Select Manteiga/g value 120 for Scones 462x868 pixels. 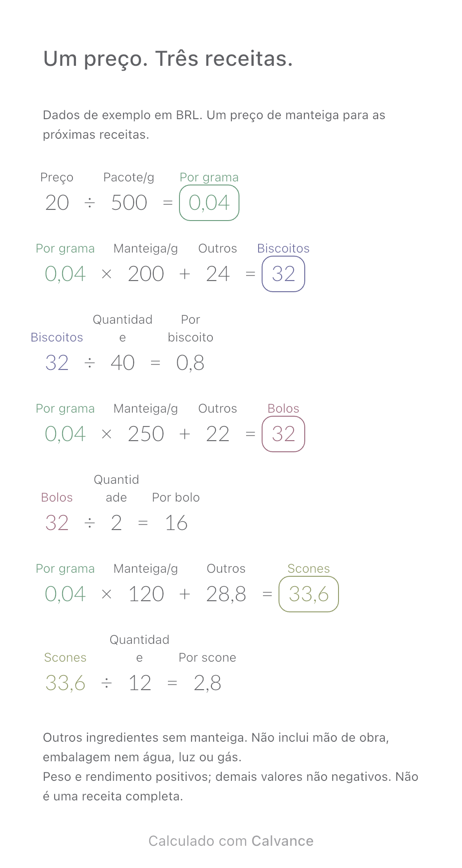pos(146,594)
